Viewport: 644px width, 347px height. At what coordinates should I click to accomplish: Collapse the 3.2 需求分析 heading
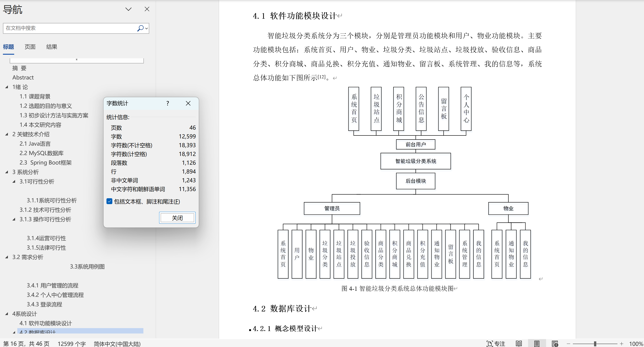(7, 257)
